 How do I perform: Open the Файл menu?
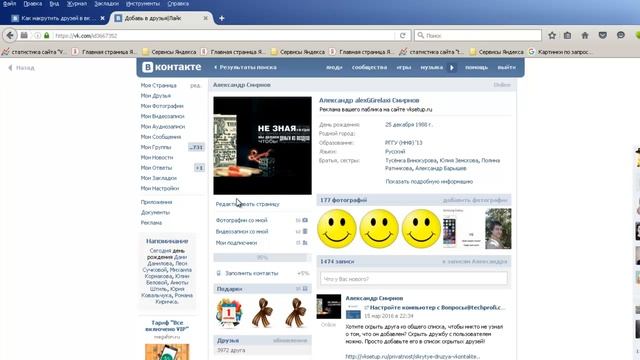(x=9, y=4)
